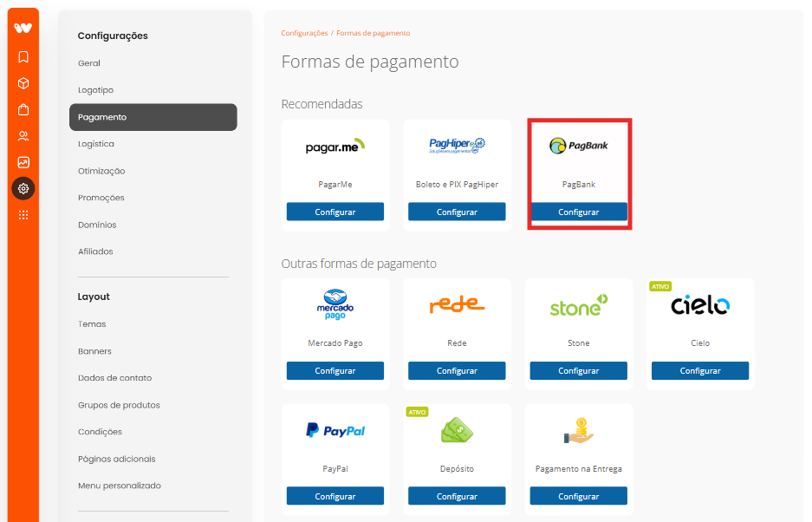
Task: Open Promoções settings
Action: 101,198
